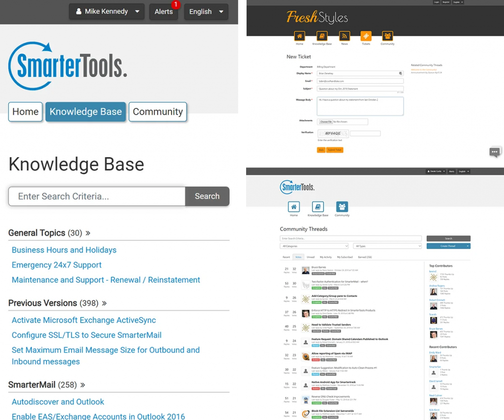Click the Search button in Community Threads
This screenshot has height=420, width=504.
tap(448, 238)
